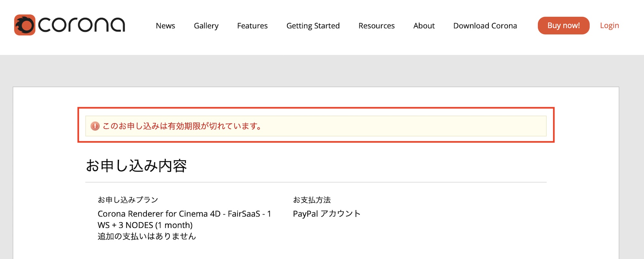Click the お申し込みプラン label
644x259 pixels.
tap(128, 200)
